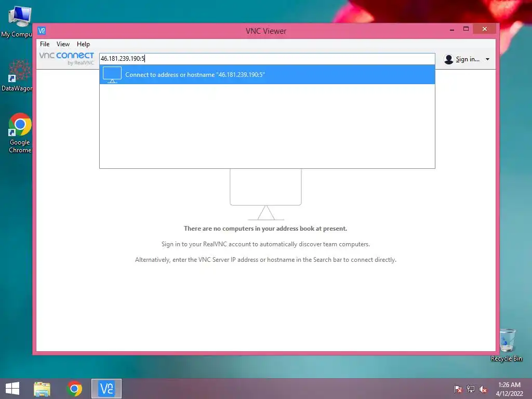Close the VNC Viewer window

click(x=485, y=29)
